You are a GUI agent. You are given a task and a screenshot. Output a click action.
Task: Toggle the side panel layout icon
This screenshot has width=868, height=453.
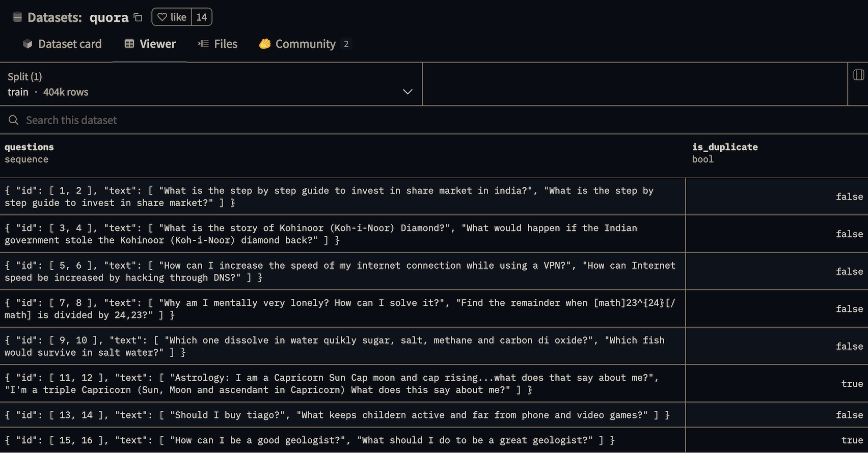click(x=858, y=75)
